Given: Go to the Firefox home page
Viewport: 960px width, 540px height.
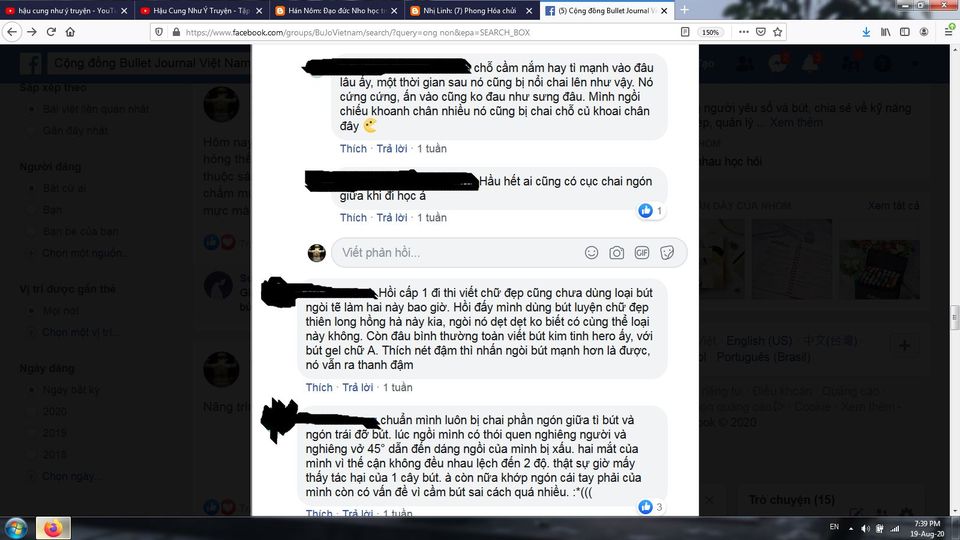Looking at the screenshot, I should [70, 32].
